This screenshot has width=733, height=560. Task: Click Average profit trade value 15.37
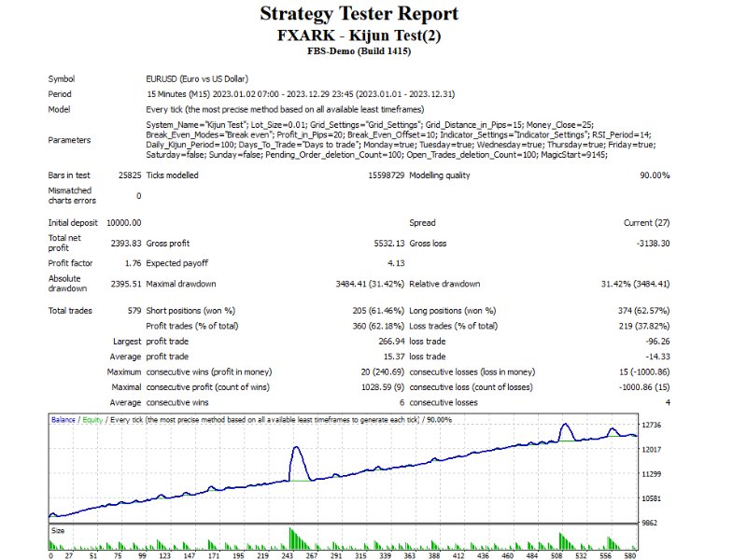click(x=394, y=357)
